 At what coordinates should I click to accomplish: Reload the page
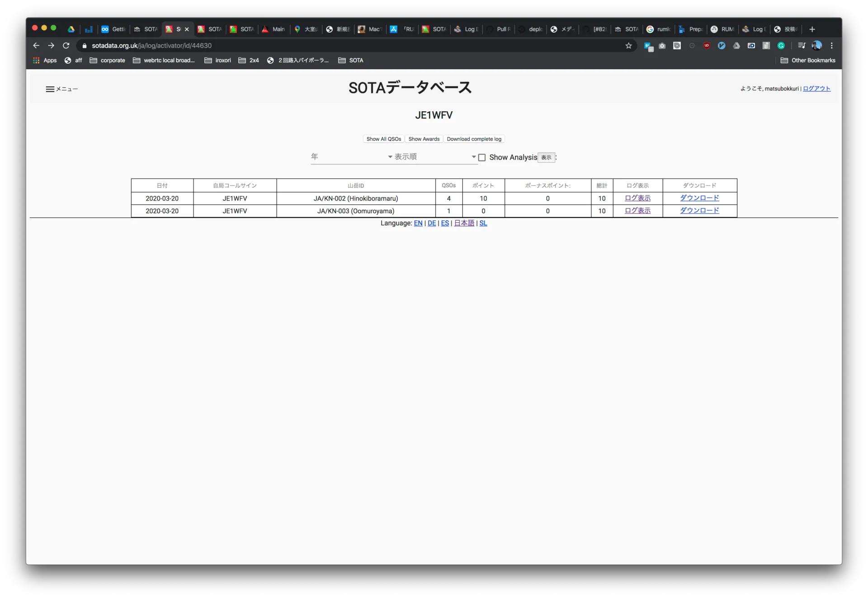pos(66,46)
